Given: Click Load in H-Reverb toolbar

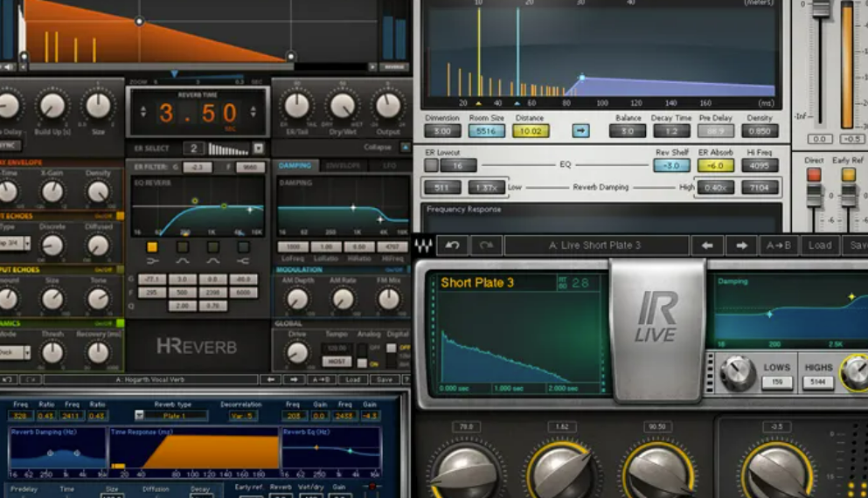Looking at the screenshot, I should [353, 379].
